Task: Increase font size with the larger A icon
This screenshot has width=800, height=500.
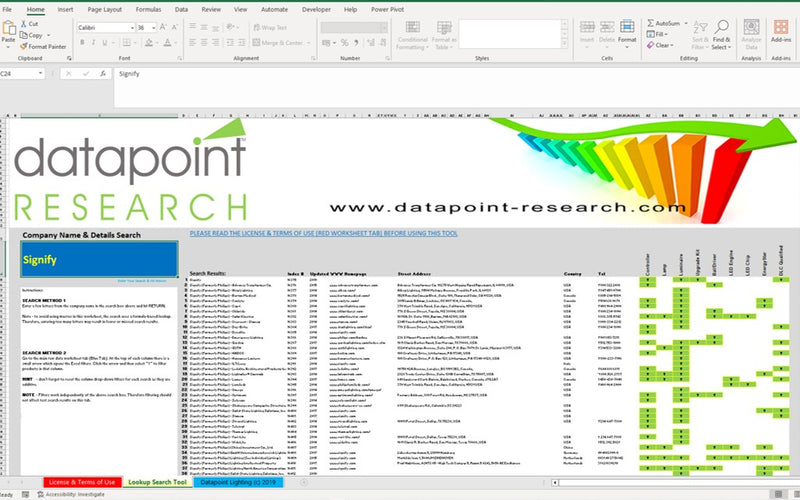Action: [x=163, y=27]
